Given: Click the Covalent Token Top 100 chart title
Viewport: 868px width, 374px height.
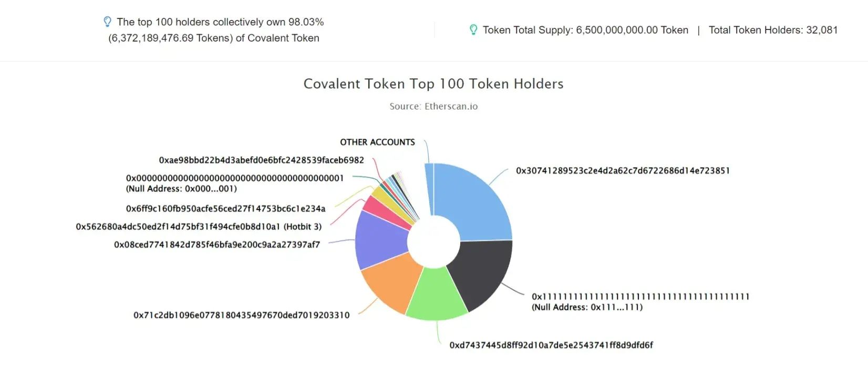Looking at the screenshot, I should pyautogui.click(x=433, y=84).
